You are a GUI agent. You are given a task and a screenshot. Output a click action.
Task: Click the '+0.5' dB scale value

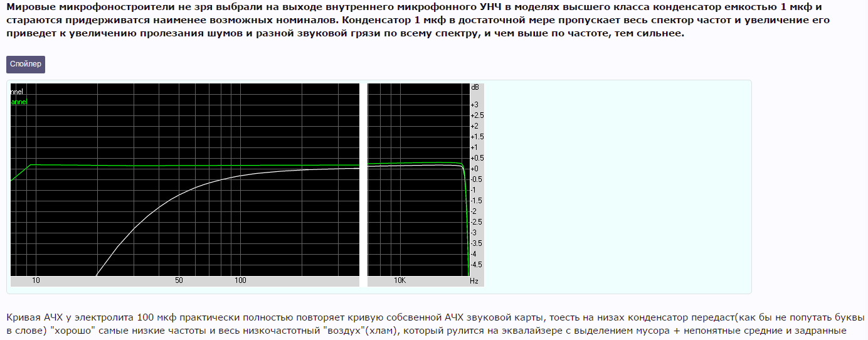[x=477, y=158]
